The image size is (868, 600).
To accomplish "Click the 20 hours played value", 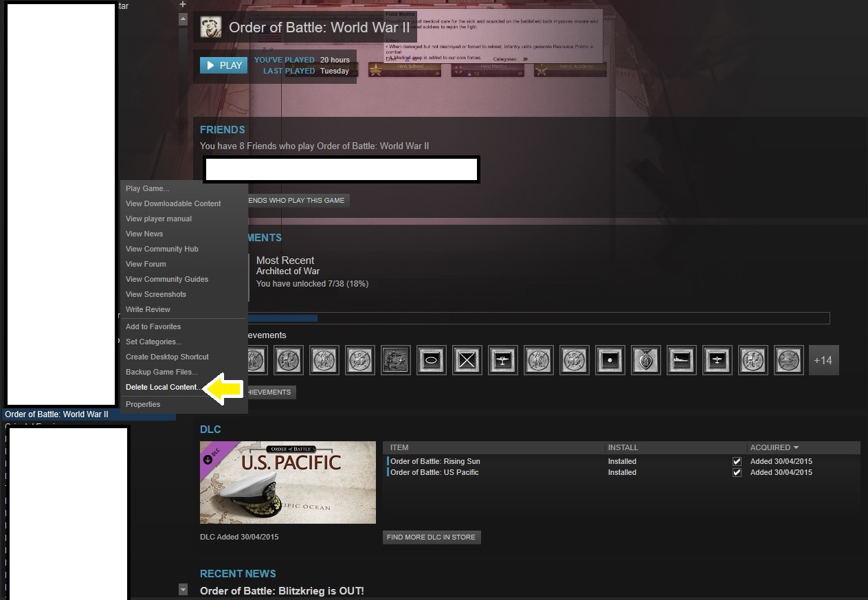I will (x=335, y=60).
